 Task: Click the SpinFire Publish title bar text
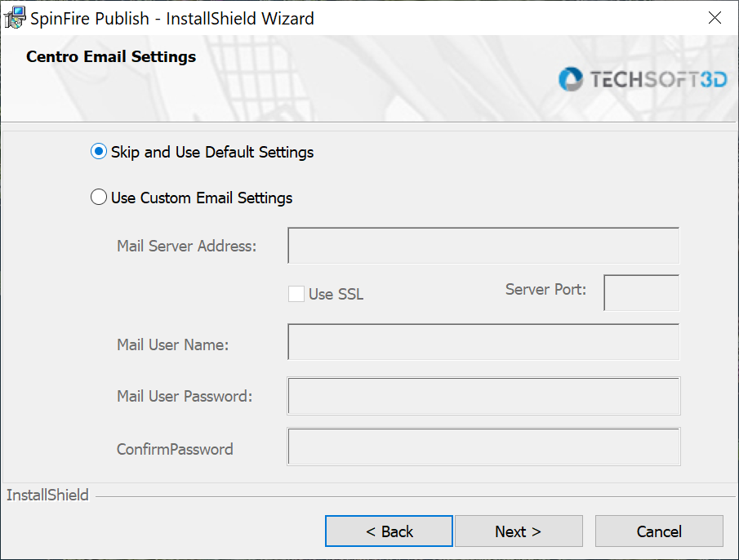coord(171,18)
